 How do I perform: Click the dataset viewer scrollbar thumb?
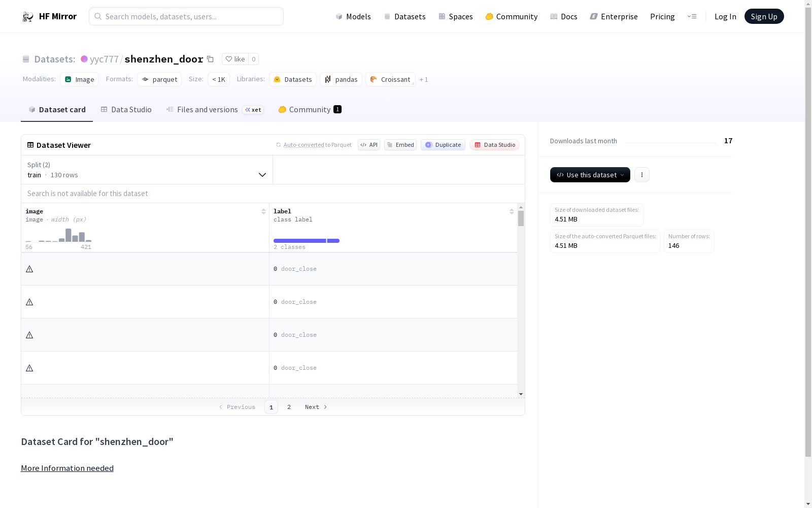(521, 218)
